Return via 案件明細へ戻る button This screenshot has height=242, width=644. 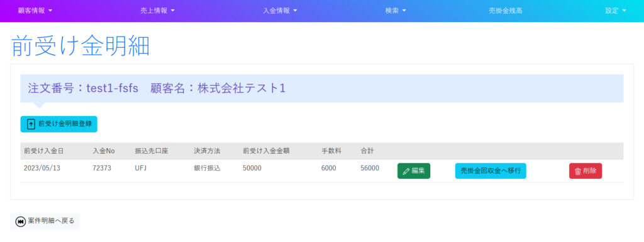(45, 221)
